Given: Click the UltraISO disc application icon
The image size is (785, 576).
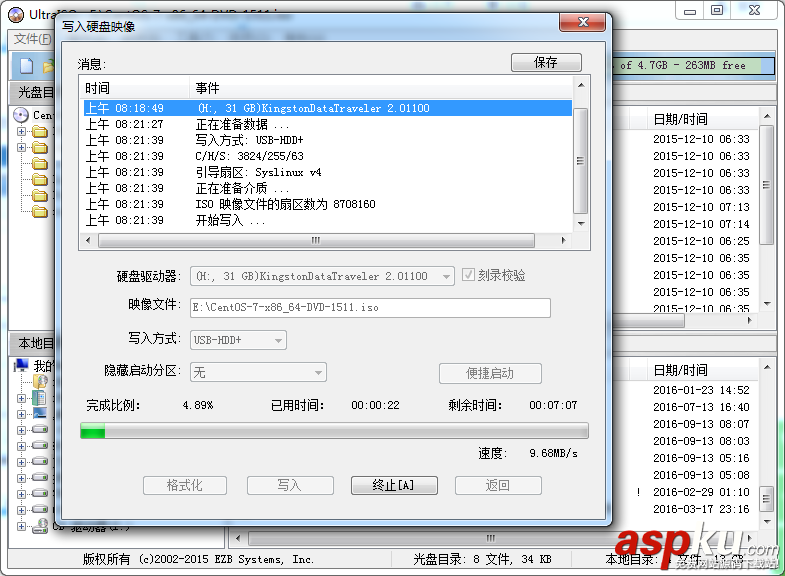Looking at the screenshot, I should point(16,15).
